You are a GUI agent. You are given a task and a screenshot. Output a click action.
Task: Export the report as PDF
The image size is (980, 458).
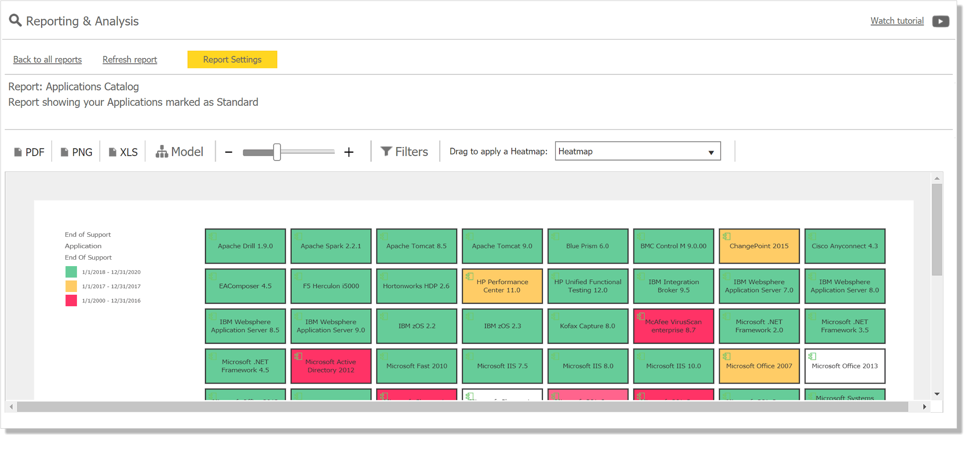point(29,152)
